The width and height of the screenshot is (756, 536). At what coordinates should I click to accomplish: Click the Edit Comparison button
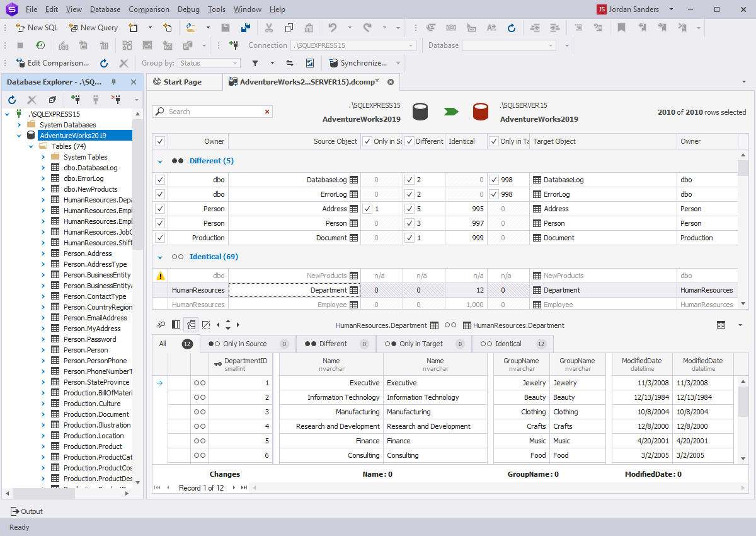pyautogui.click(x=53, y=63)
